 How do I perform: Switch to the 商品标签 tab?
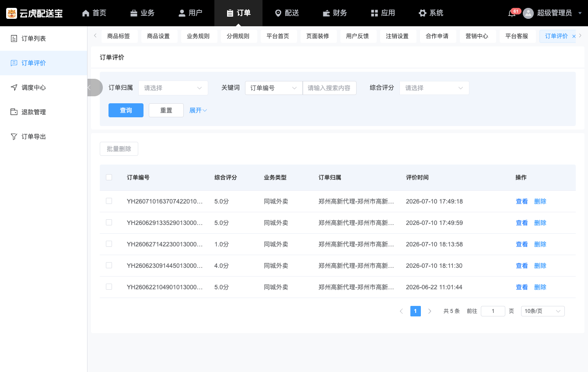click(x=119, y=36)
